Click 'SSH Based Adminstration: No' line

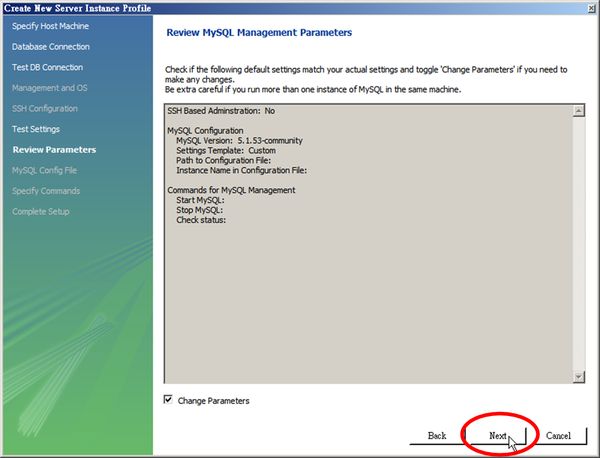tap(221, 111)
